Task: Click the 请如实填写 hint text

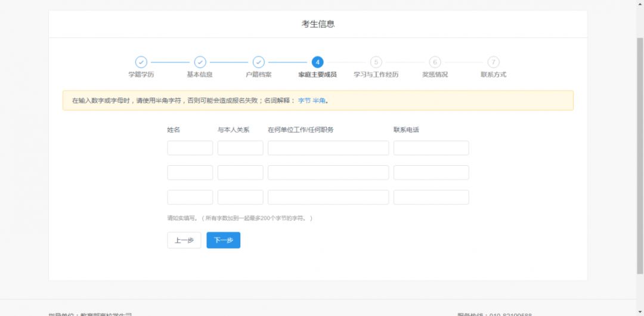Action: [x=240, y=218]
